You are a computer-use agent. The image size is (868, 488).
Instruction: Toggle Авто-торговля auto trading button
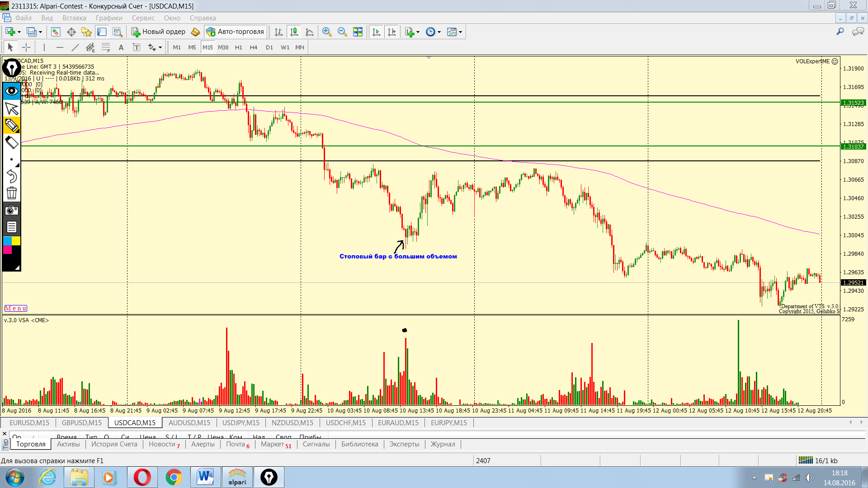click(235, 32)
